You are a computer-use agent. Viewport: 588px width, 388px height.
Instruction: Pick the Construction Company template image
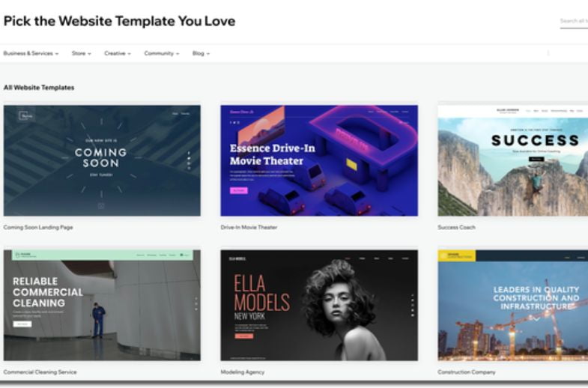click(x=512, y=305)
